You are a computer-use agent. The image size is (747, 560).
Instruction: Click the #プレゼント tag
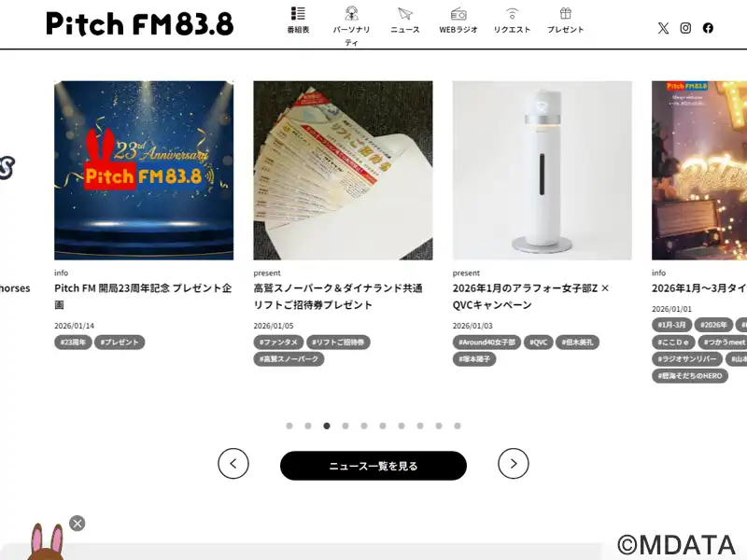(x=120, y=342)
